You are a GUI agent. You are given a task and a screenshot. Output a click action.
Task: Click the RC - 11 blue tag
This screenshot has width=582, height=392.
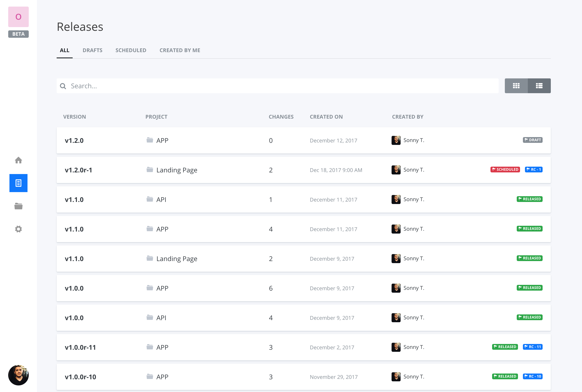click(533, 347)
